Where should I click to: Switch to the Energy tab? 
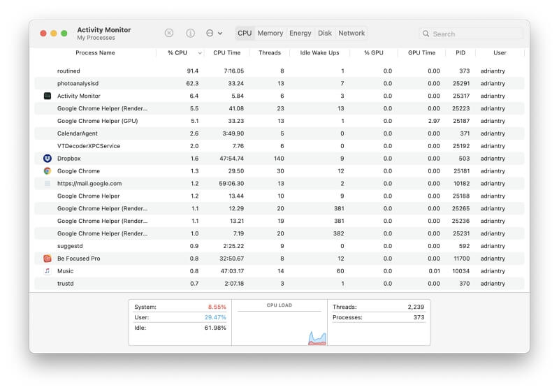click(300, 33)
